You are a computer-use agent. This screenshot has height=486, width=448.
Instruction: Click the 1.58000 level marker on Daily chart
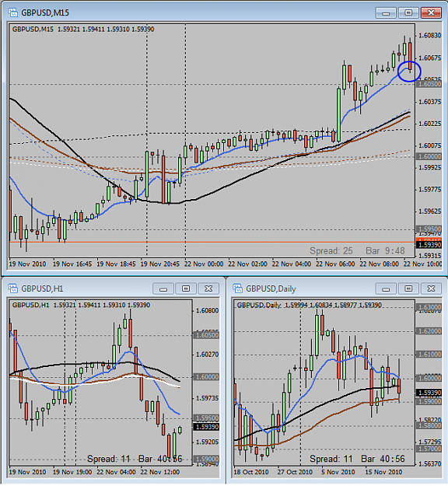click(x=429, y=425)
